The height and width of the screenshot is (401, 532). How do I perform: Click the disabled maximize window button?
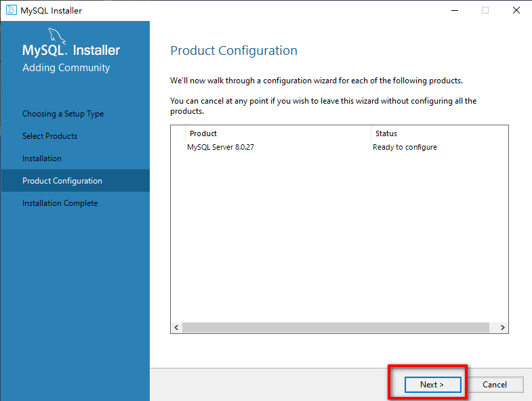point(485,11)
